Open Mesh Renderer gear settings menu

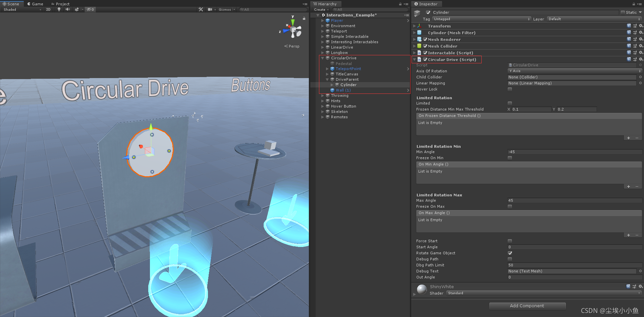coord(641,39)
